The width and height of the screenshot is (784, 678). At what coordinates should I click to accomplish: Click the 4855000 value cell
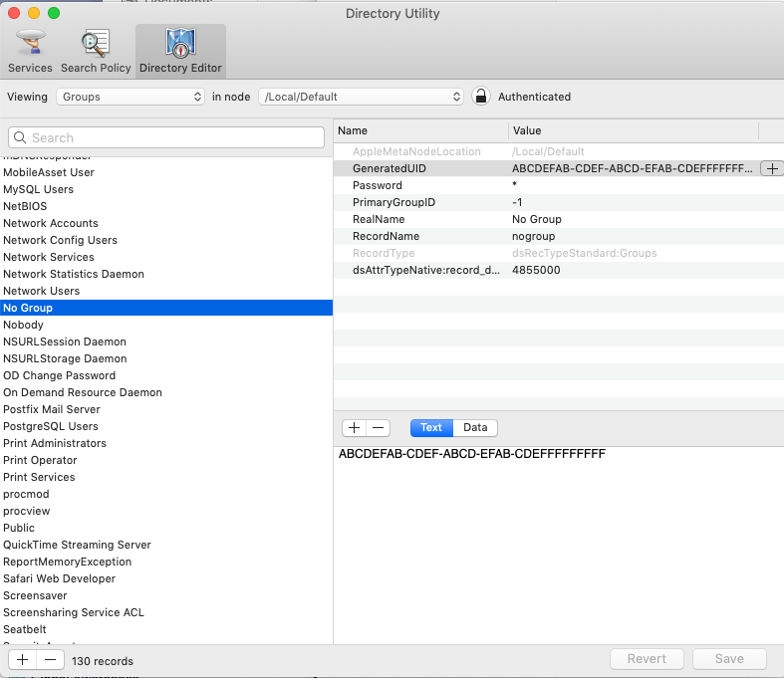[536, 270]
